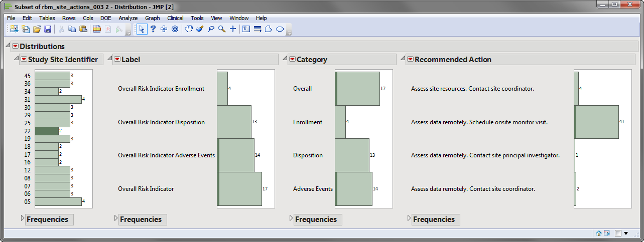Select the Lasso tool
Screen dimensions: 644x242
coord(211,29)
